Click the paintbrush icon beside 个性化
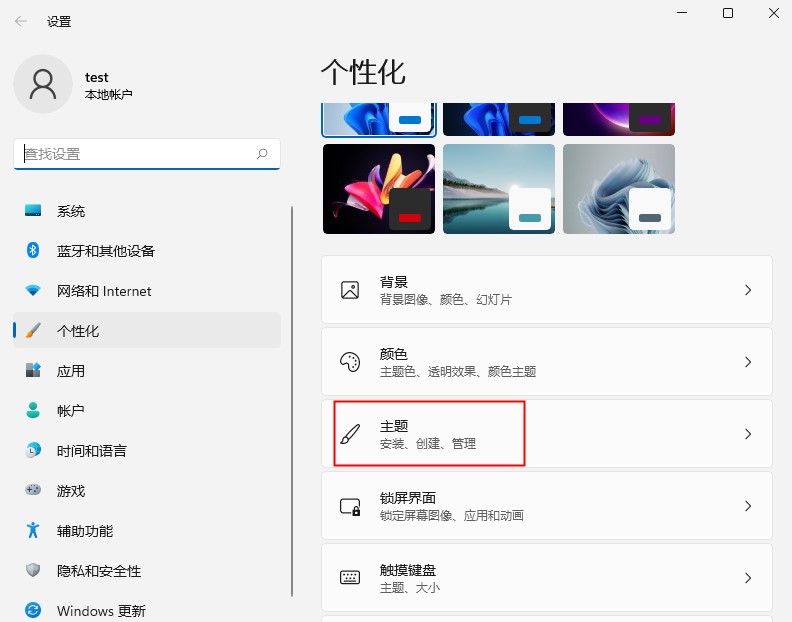This screenshot has width=792, height=622. pos(33,330)
